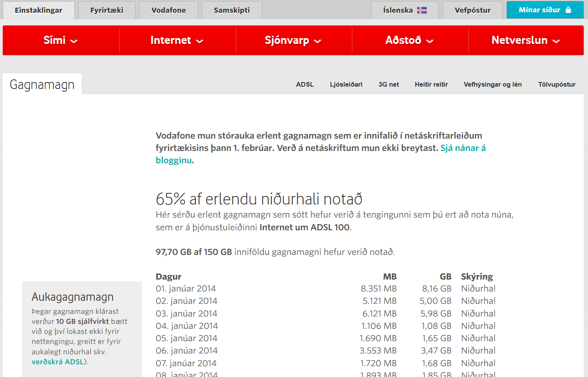Viewport: 588px width, 377px height.
Task: Click the blogginu link
Action: 174,160
